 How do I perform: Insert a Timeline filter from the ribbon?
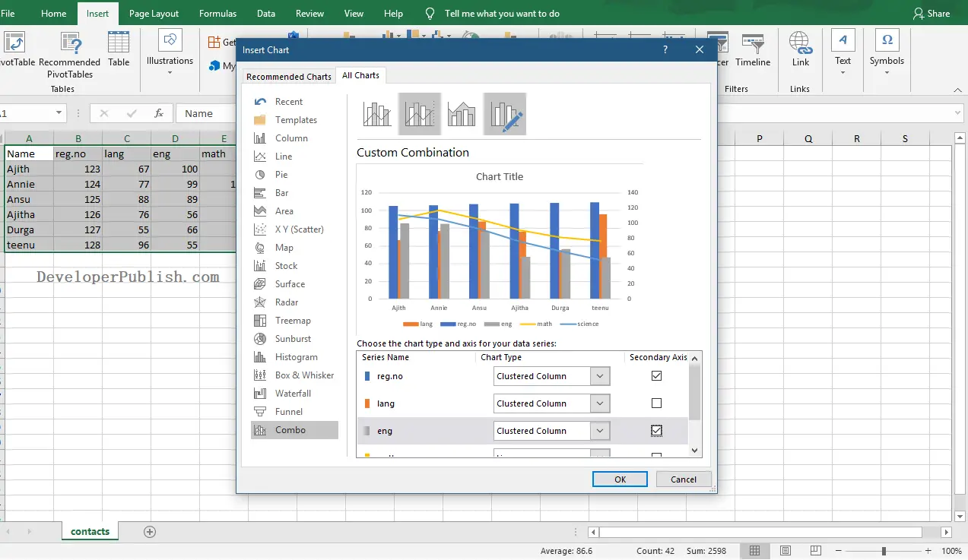(x=753, y=49)
